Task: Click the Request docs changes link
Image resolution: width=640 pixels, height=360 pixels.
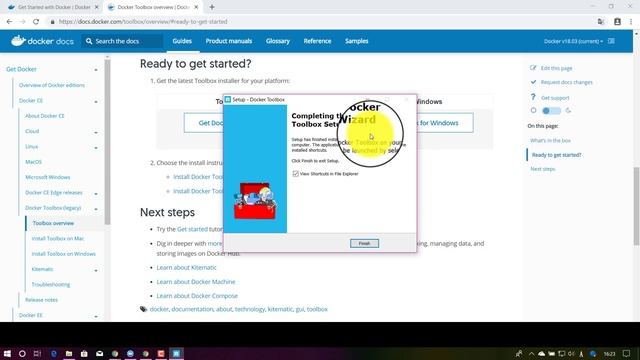Action: click(567, 82)
